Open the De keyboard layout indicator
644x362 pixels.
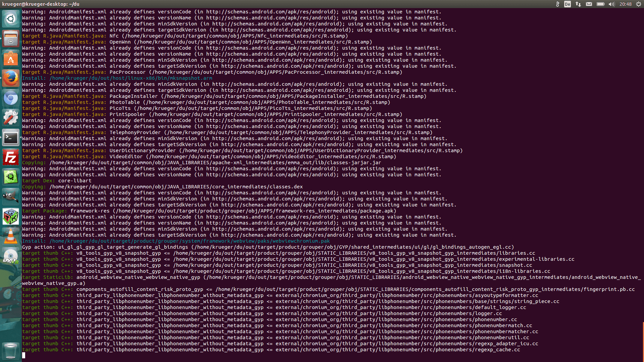568,4
